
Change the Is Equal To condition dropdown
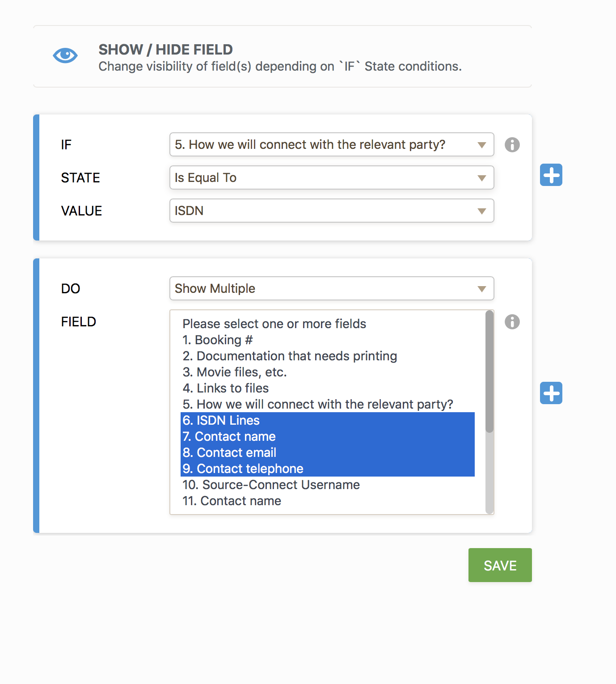pos(331,177)
